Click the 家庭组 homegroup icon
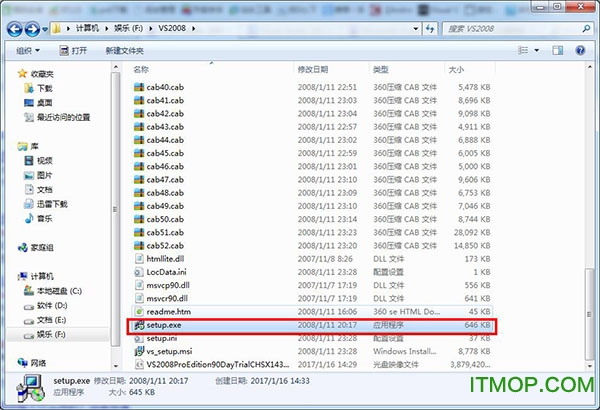600x410 pixels. [x=24, y=246]
